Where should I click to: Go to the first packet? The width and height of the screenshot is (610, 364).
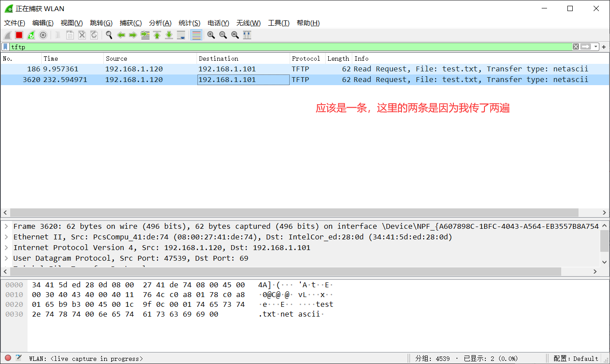pos(157,35)
